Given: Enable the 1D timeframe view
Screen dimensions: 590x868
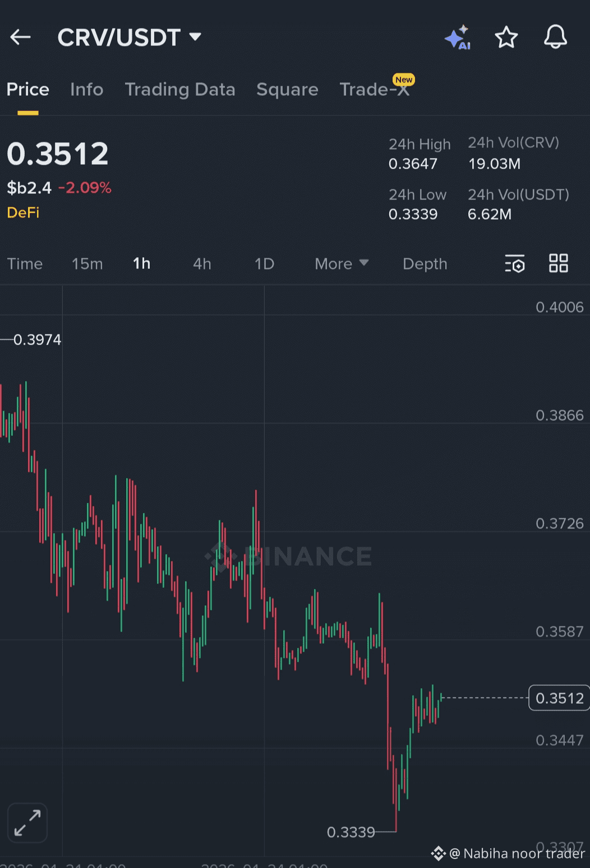Looking at the screenshot, I should pos(264,263).
